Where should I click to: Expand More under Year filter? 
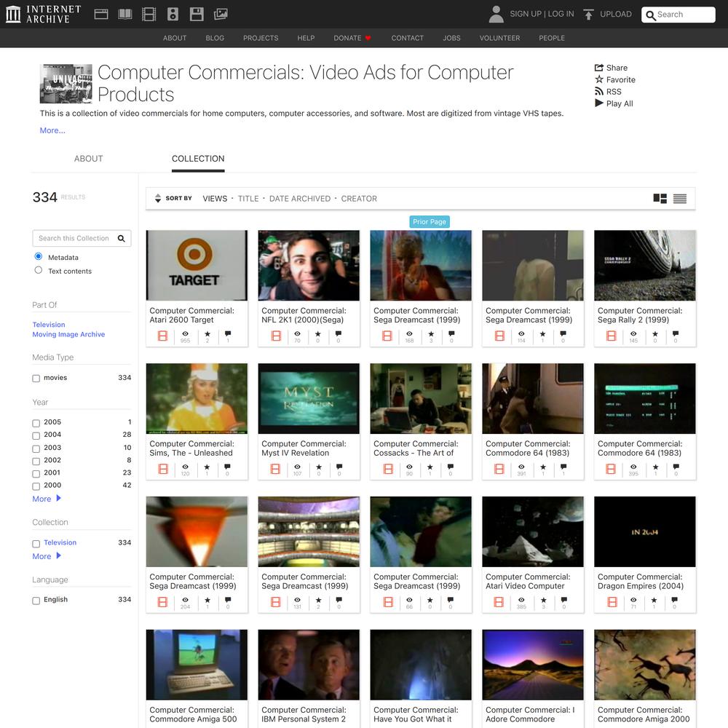(47, 499)
